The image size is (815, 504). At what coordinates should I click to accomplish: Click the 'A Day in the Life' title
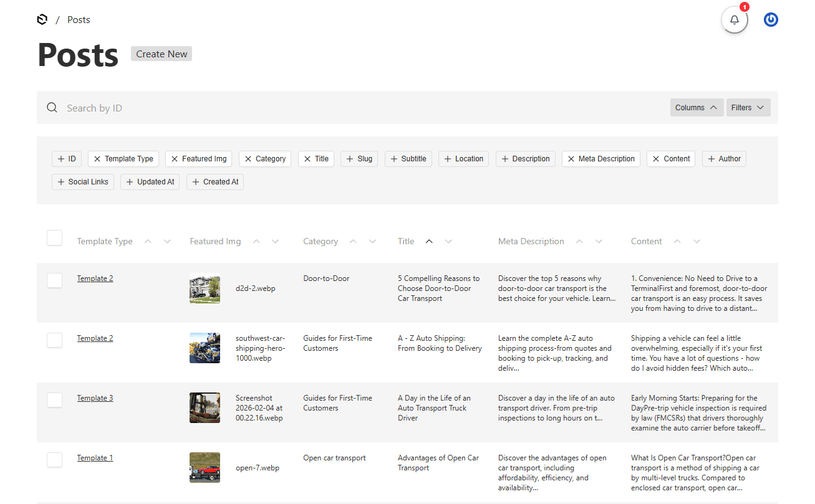(x=435, y=408)
